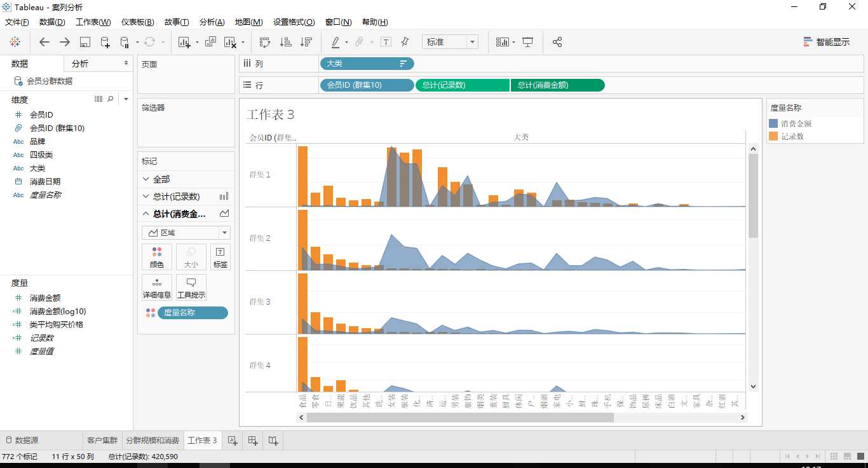
Task: Click the 标签 marks card button
Action: pyautogui.click(x=220, y=257)
